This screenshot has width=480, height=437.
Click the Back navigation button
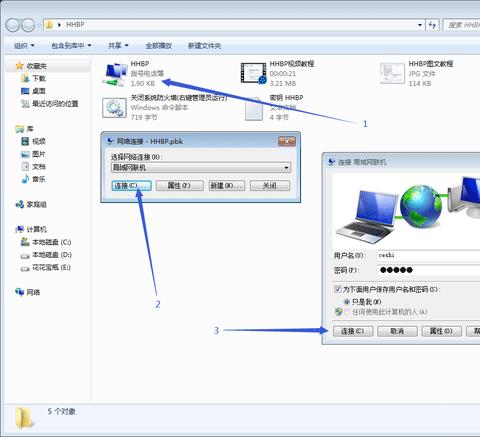coord(13,25)
